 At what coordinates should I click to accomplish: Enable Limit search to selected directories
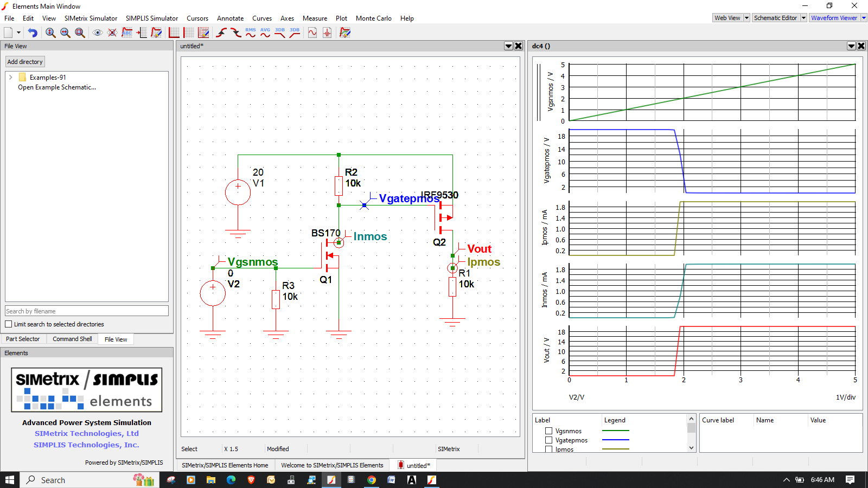coord(9,324)
